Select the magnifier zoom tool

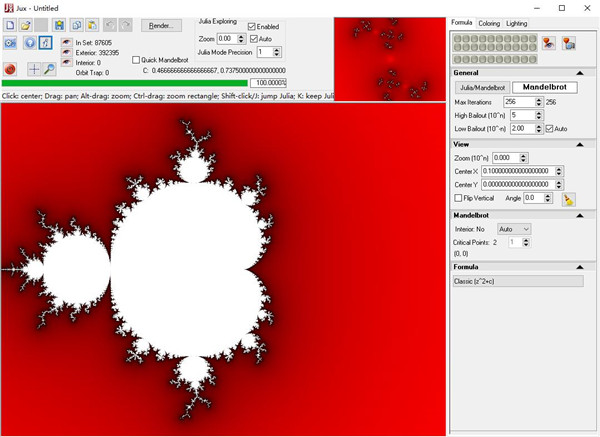[x=48, y=69]
